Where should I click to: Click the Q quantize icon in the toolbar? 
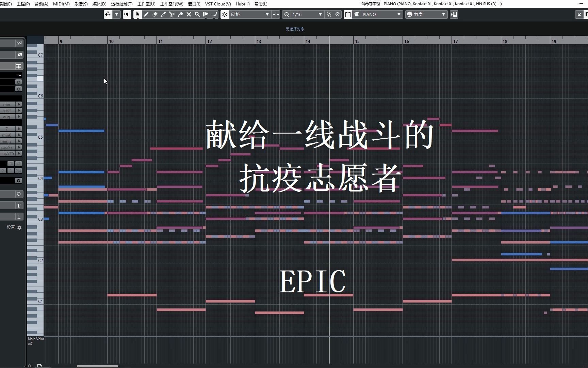tap(287, 14)
